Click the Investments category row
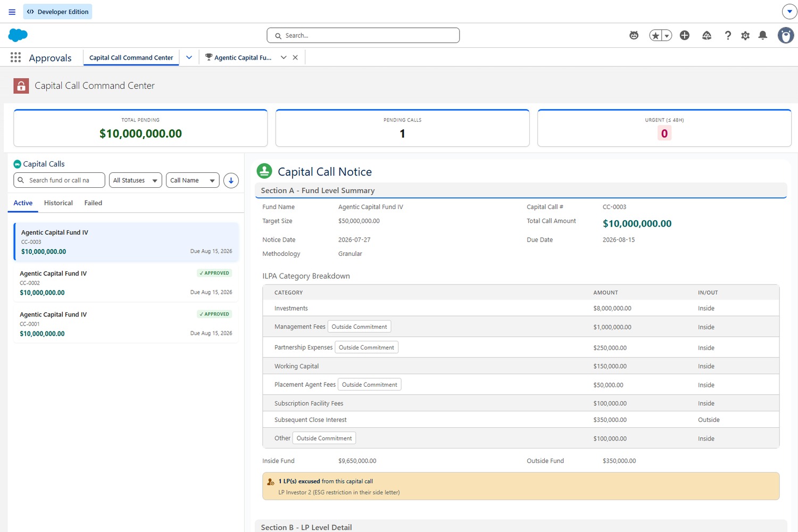This screenshot has width=798, height=532. pyautogui.click(x=521, y=309)
